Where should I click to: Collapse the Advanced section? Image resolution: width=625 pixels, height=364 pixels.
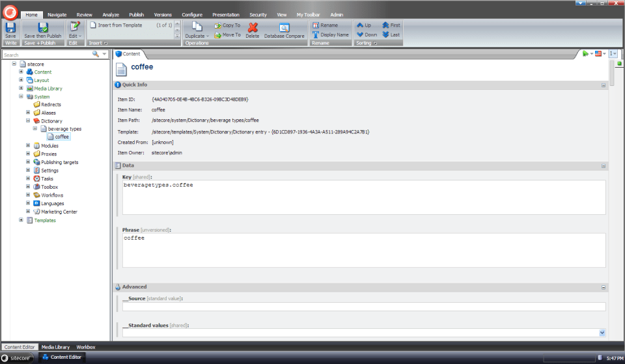[x=604, y=287]
